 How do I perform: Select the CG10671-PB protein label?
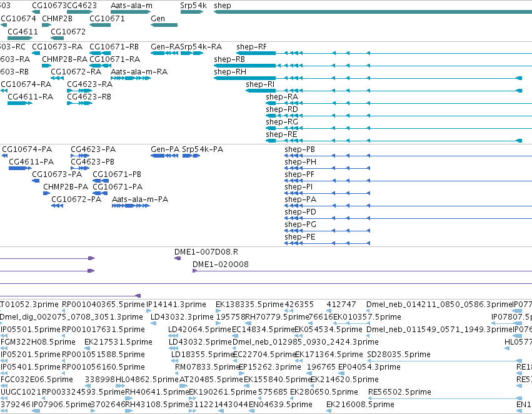coord(117,174)
